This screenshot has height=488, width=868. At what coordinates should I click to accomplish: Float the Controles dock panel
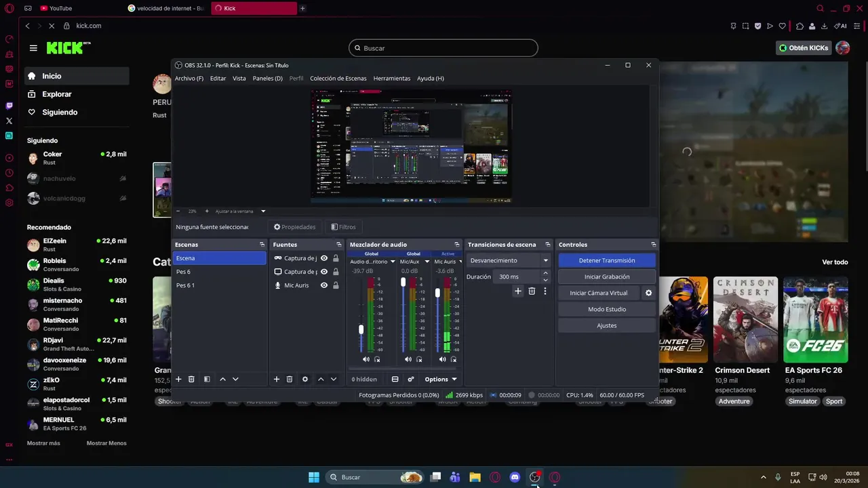[653, 245]
